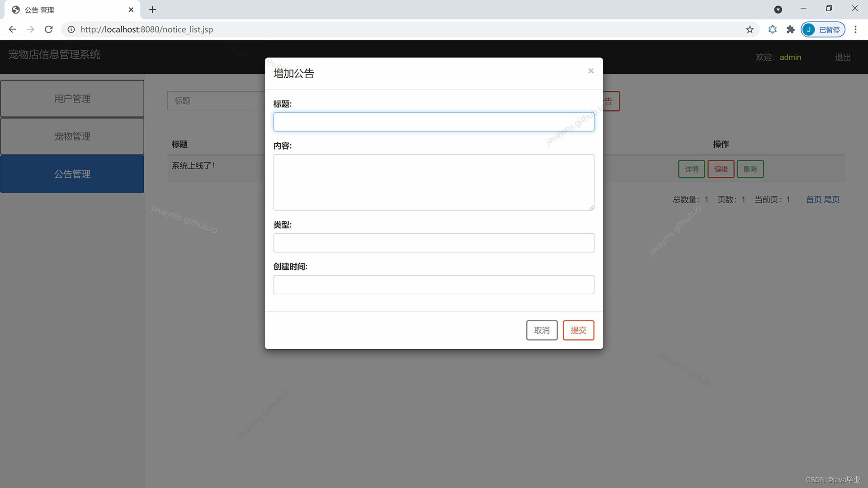Click the browser forward arrow
This screenshot has width=868, height=488.
30,29
